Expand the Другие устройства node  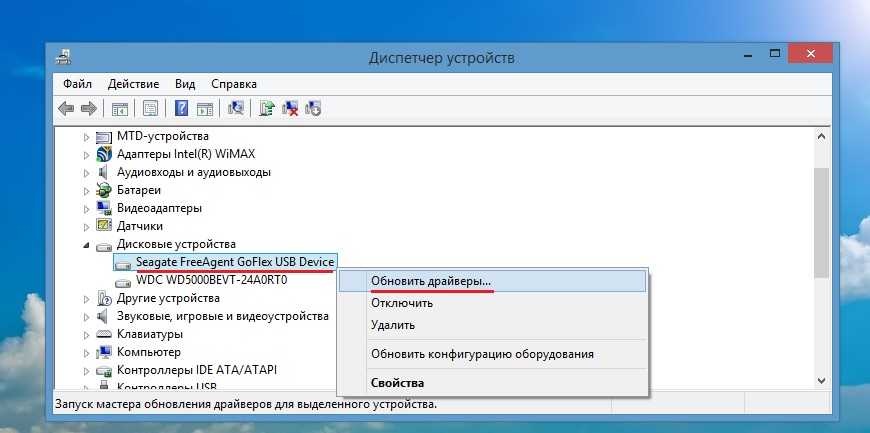86,299
